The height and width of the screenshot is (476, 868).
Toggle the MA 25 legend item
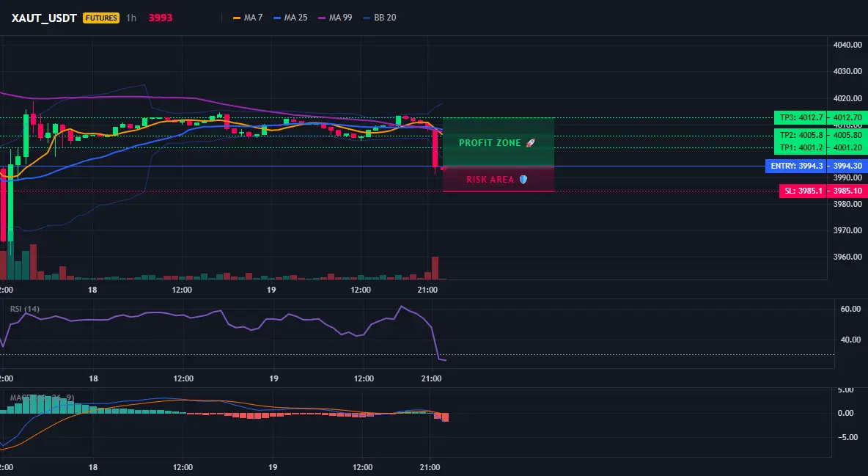(x=290, y=18)
